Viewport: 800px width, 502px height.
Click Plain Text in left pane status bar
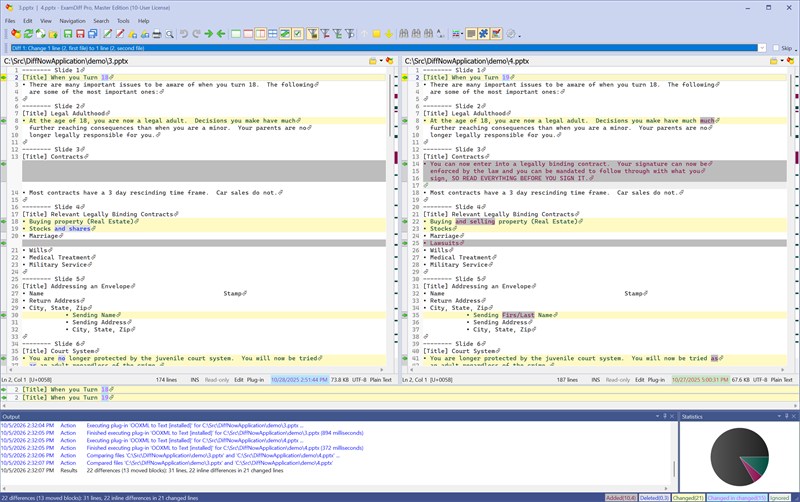point(380,380)
